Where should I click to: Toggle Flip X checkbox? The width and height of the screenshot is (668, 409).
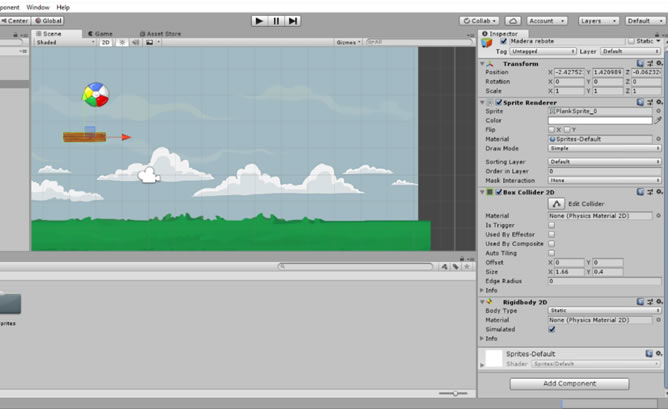(x=551, y=130)
